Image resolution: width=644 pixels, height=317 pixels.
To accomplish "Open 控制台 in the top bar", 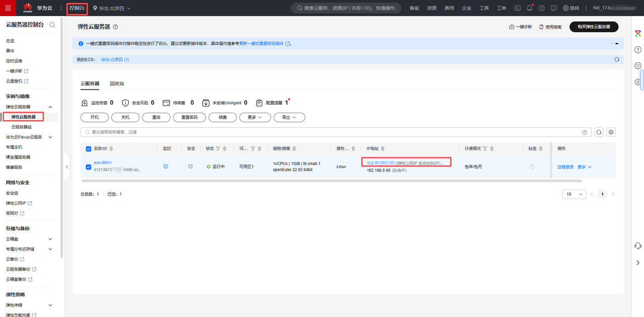I will pos(76,8).
